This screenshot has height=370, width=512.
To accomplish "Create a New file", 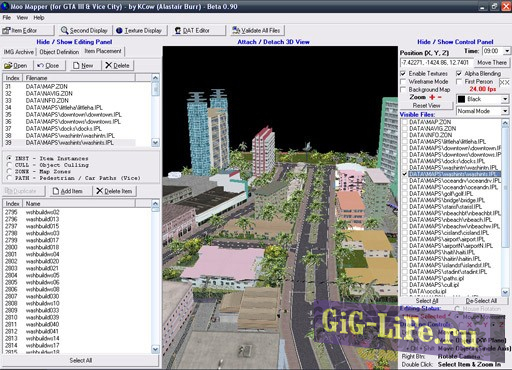I will (86, 65).
